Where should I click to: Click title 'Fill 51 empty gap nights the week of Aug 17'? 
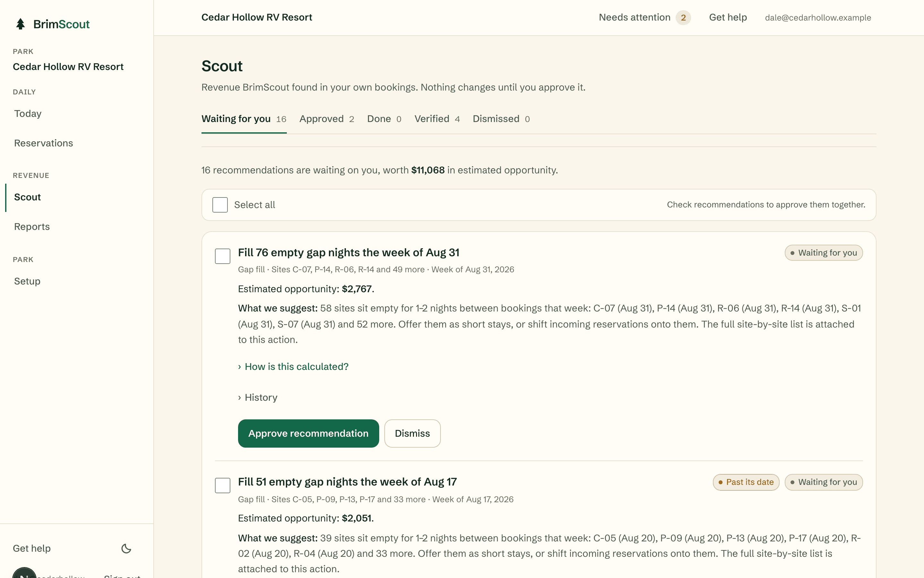[x=347, y=482]
